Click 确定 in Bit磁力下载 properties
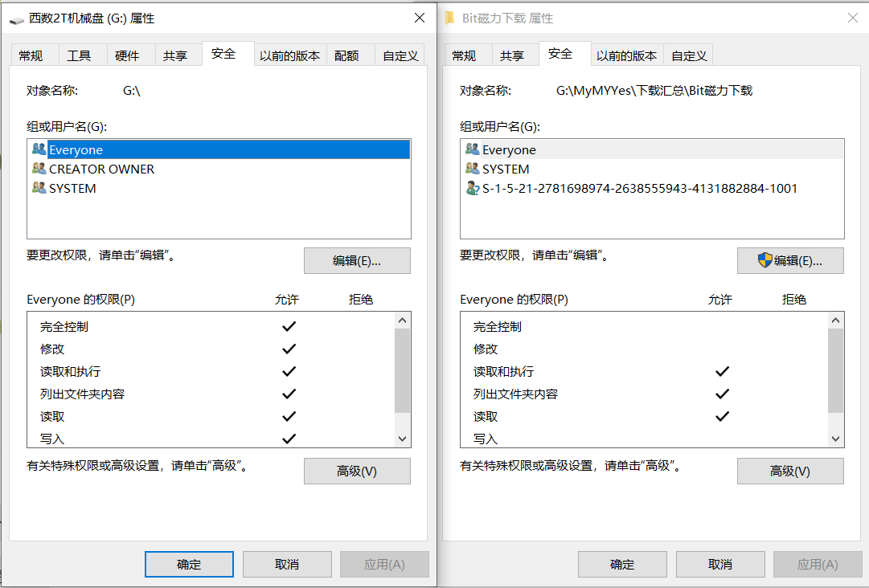This screenshot has width=869, height=588. [x=622, y=564]
